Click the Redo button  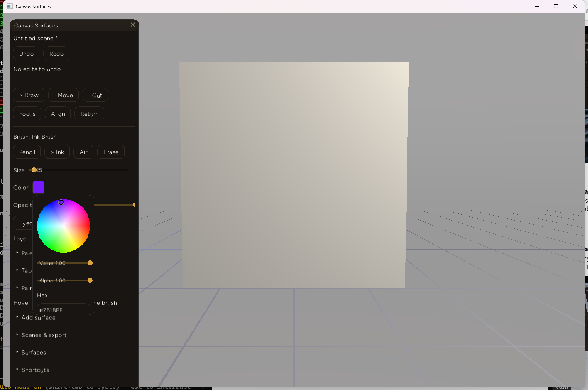(56, 54)
